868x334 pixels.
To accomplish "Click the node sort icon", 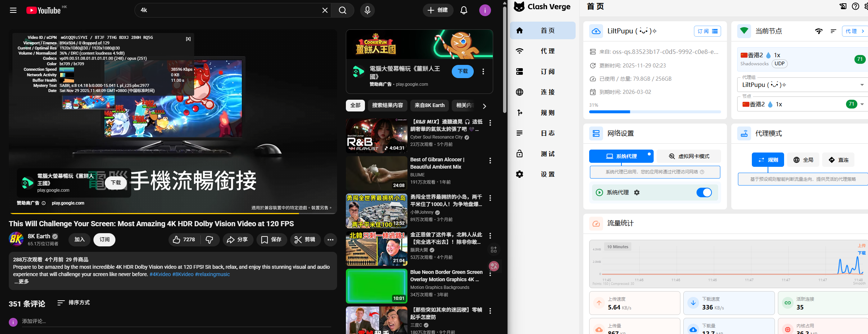I will (833, 31).
